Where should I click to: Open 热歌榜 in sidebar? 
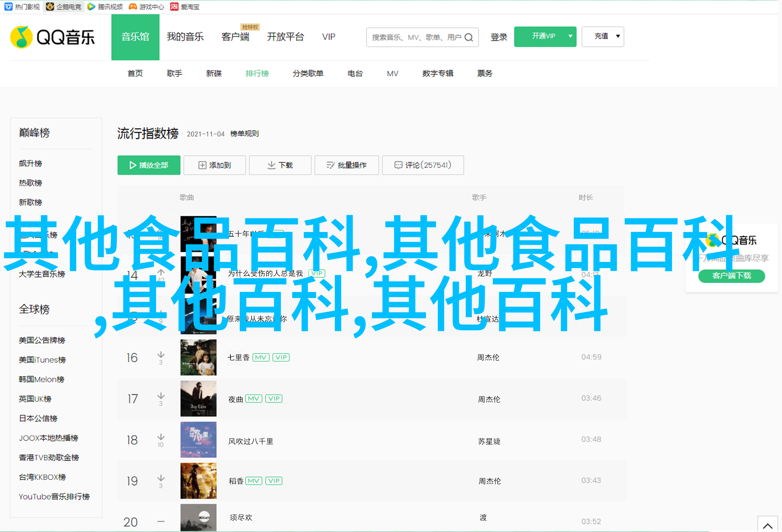pos(30,183)
